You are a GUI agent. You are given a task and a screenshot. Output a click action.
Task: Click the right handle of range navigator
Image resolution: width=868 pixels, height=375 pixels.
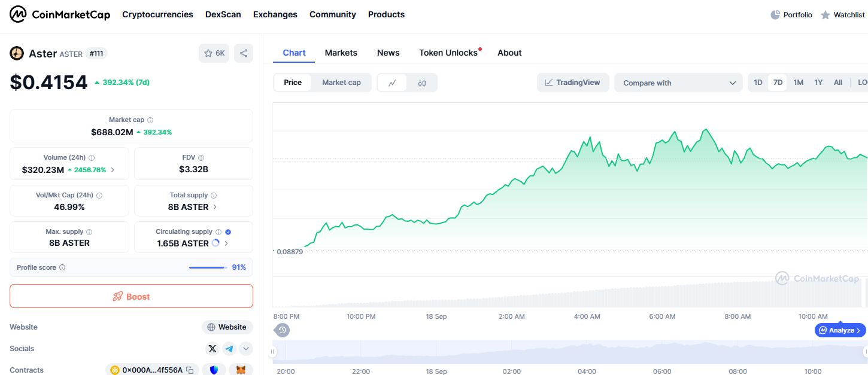[x=866, y=352]
